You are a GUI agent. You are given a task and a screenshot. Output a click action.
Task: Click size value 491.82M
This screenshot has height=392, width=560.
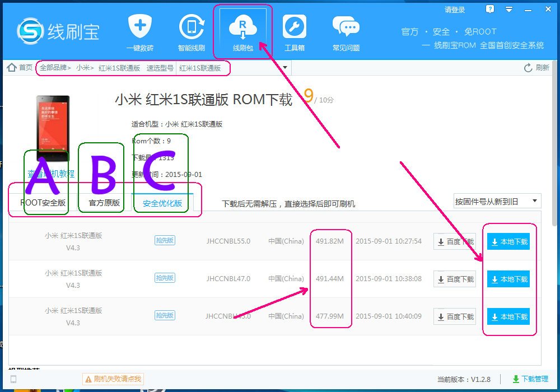330,241
